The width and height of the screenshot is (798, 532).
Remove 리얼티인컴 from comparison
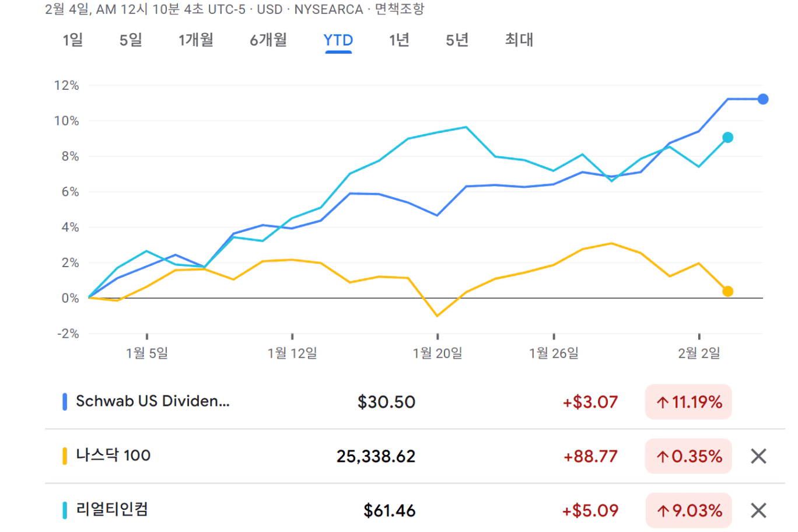click(758, 510)
